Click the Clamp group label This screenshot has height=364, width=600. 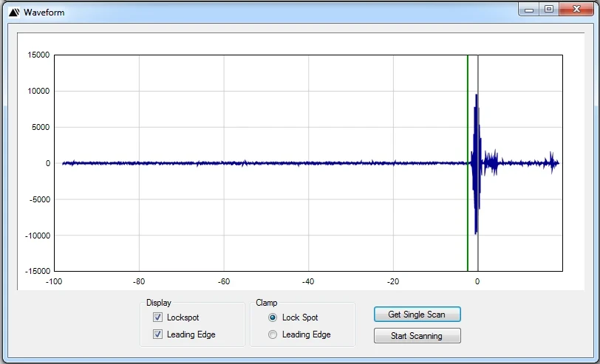pyautogui.click(x=266, y=303)
